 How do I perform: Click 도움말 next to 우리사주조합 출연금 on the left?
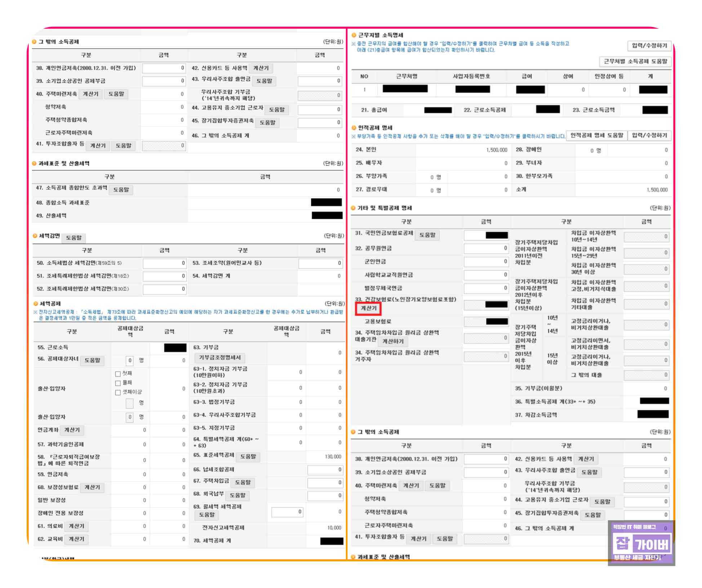coord(264,81)
